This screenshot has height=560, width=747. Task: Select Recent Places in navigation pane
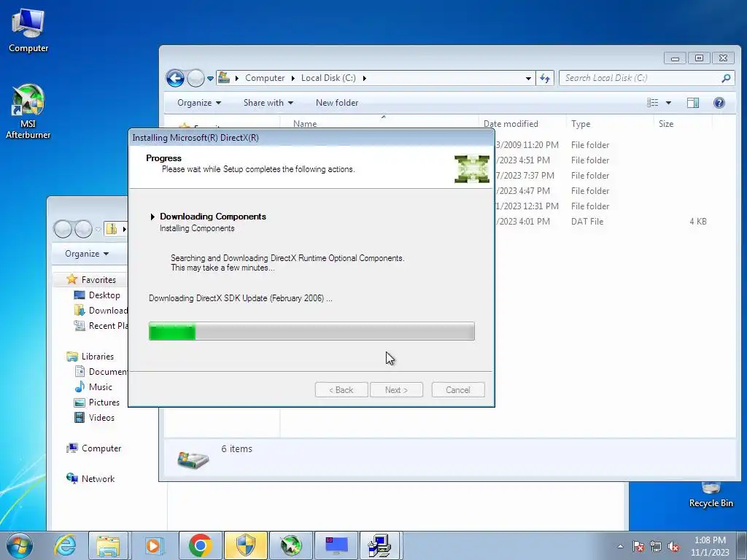pos(101,326)
